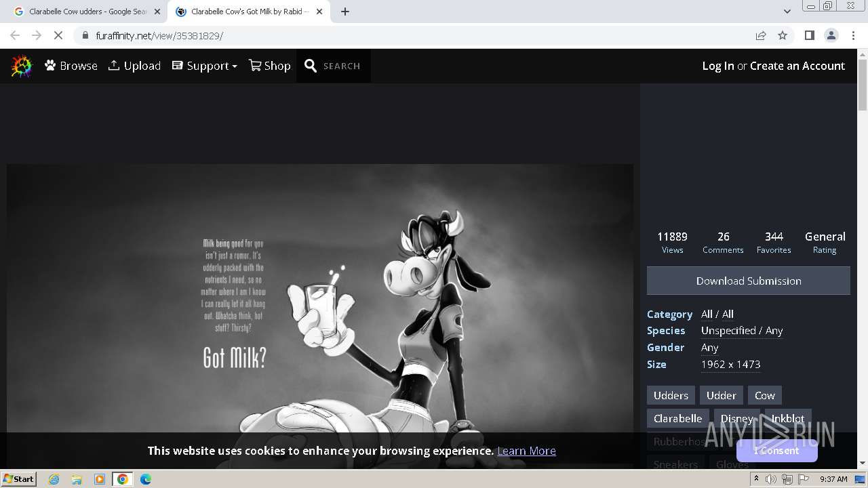Open a new browser tab
The image size is (868, 488).
click(345, 12)
